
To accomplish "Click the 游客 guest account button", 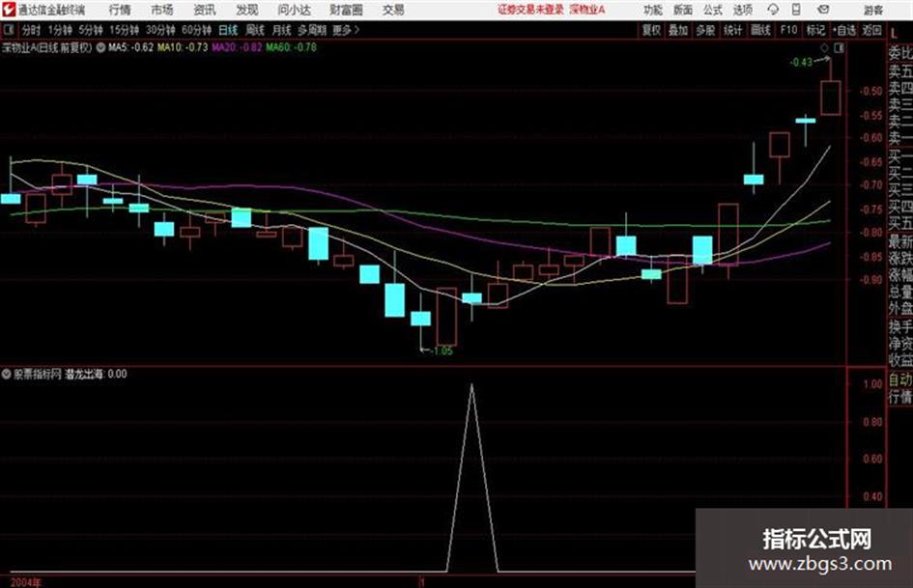I will (872, 10).
